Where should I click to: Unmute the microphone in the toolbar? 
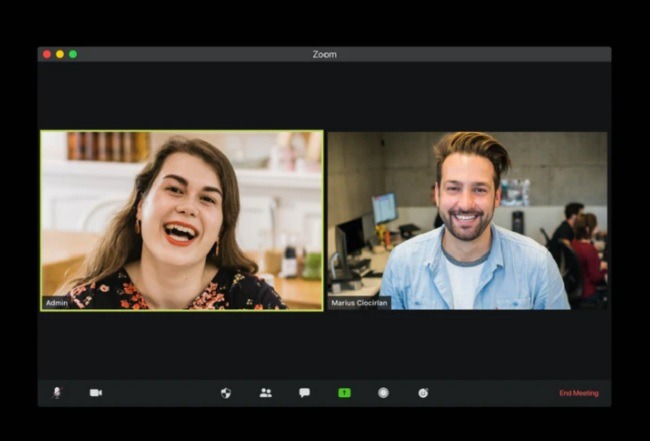(x=57, y=393)
